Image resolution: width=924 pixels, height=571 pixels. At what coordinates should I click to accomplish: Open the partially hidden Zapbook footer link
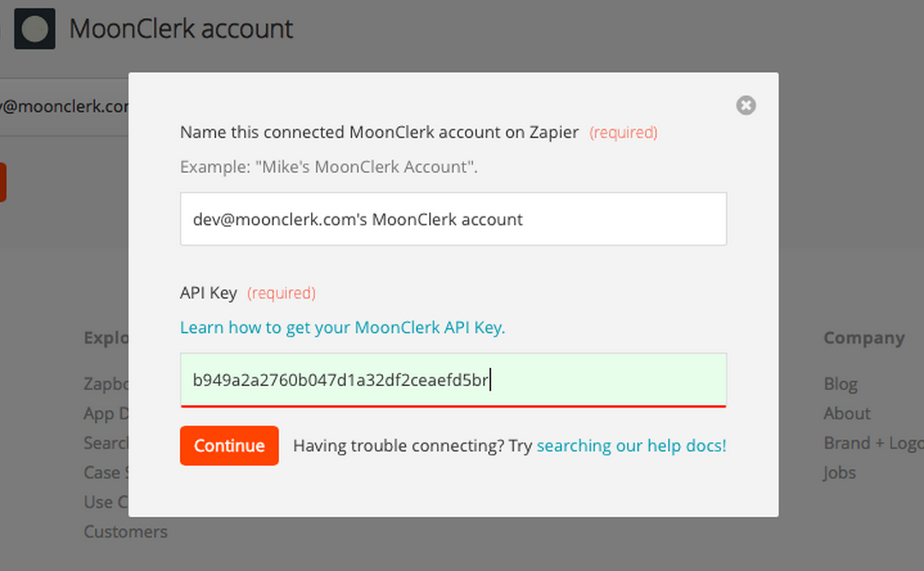106,384
